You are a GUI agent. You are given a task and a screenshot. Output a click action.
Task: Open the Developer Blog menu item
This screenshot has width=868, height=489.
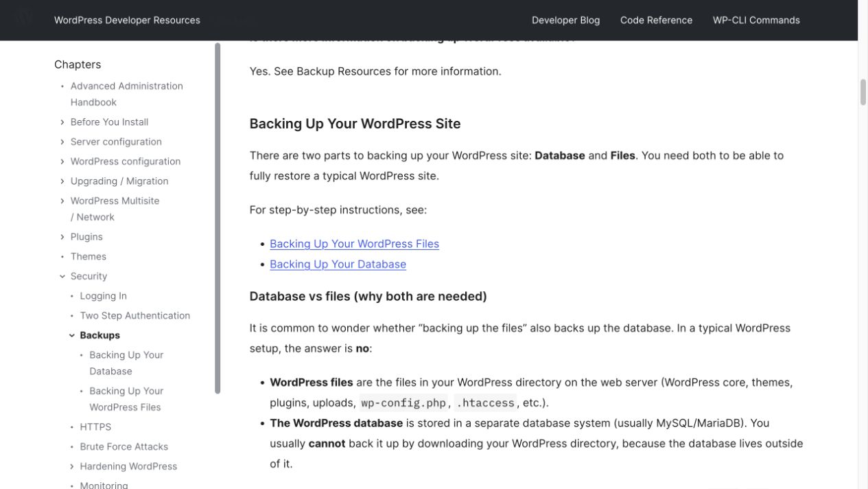pos(565,20)
